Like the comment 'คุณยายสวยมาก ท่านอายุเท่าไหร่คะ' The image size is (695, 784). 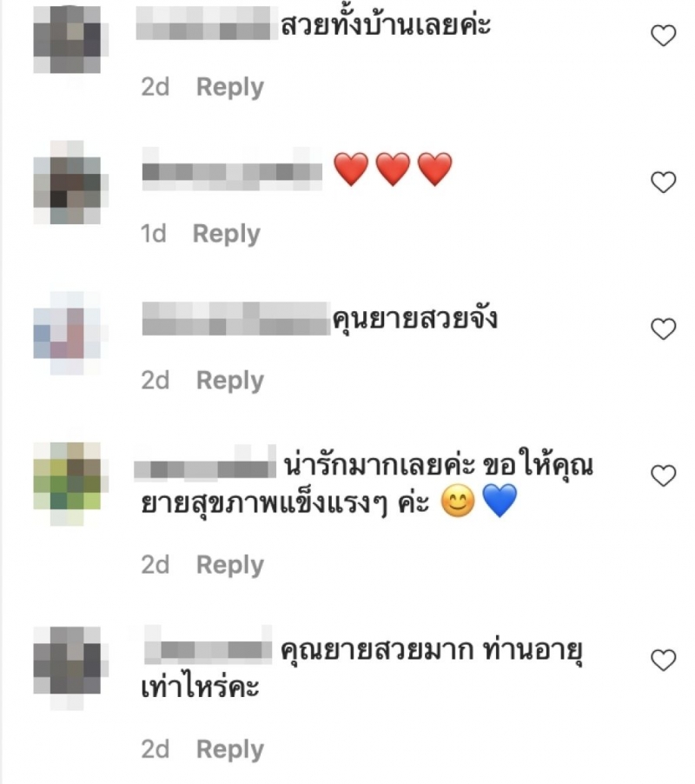coord(663,660)
